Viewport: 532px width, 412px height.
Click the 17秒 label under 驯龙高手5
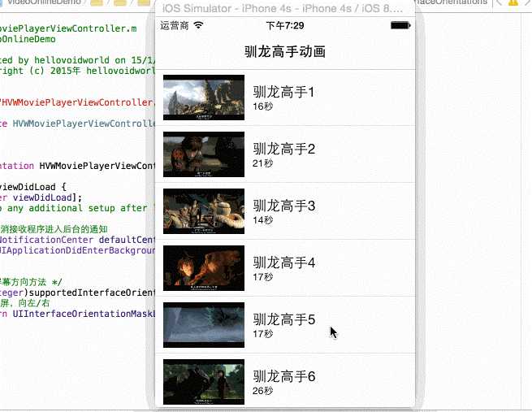click(x=262, y=334)
